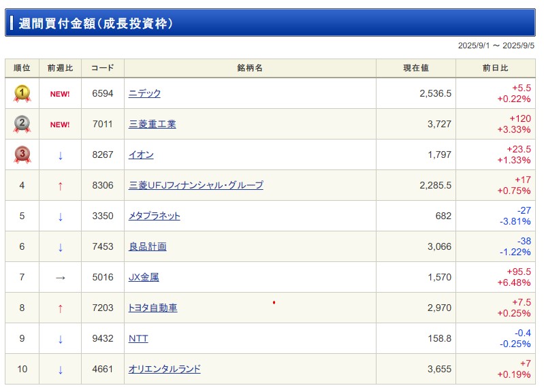Select stock code 9432
The width and height of the screenshot is (544, 392).
point(103,338)
